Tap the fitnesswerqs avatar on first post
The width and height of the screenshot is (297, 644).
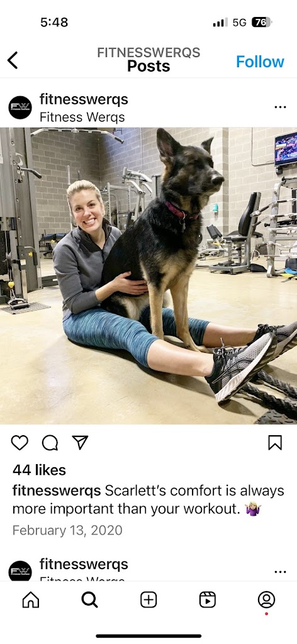pyautogui.click(x=20, y=108)
